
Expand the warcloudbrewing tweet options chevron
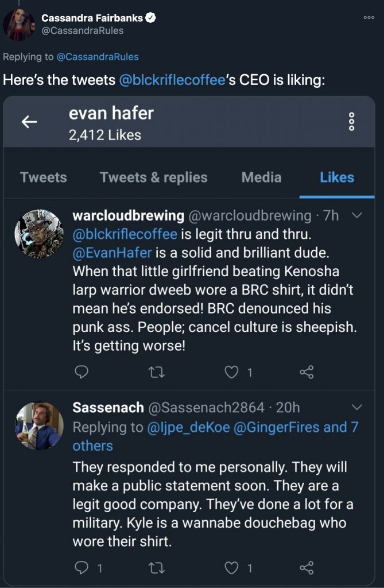356,216
